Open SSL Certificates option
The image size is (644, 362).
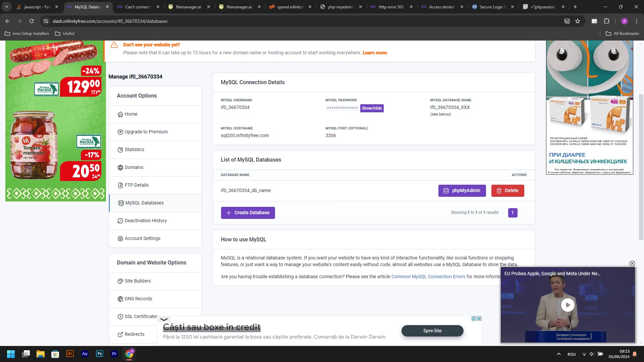coord(138,316)
